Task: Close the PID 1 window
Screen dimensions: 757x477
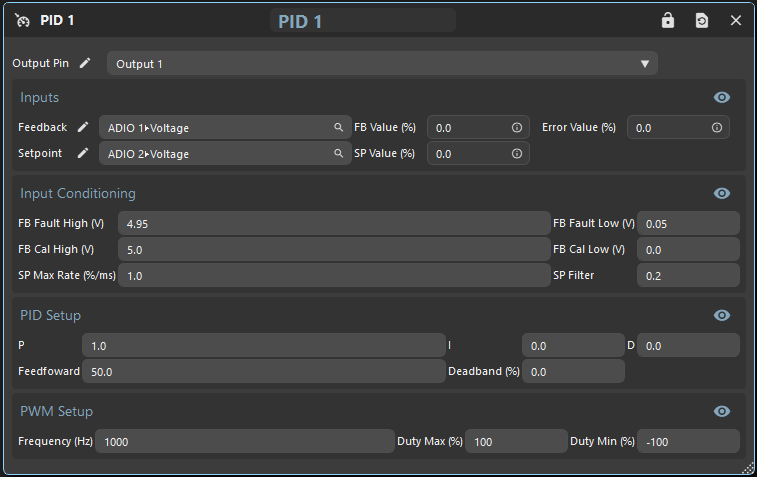Action: [x=736, y=20]
